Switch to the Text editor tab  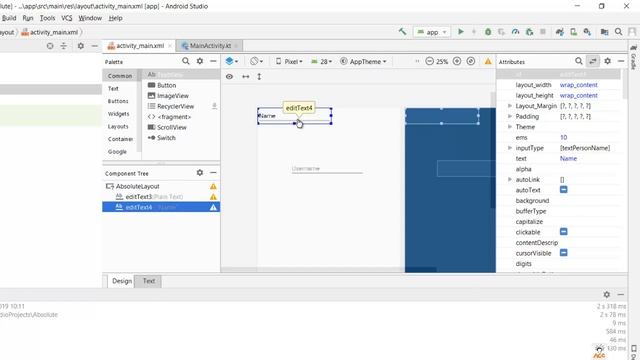(x=149, y=281)
